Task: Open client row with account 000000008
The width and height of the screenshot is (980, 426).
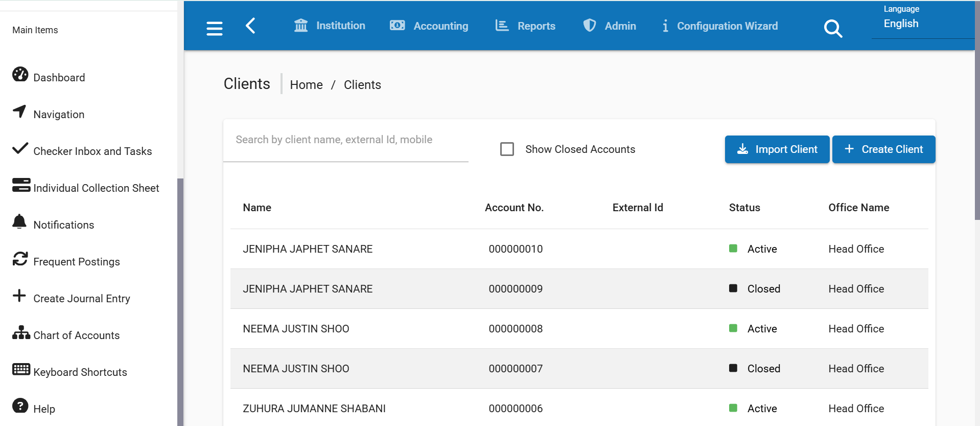Action: coord(515,329)
